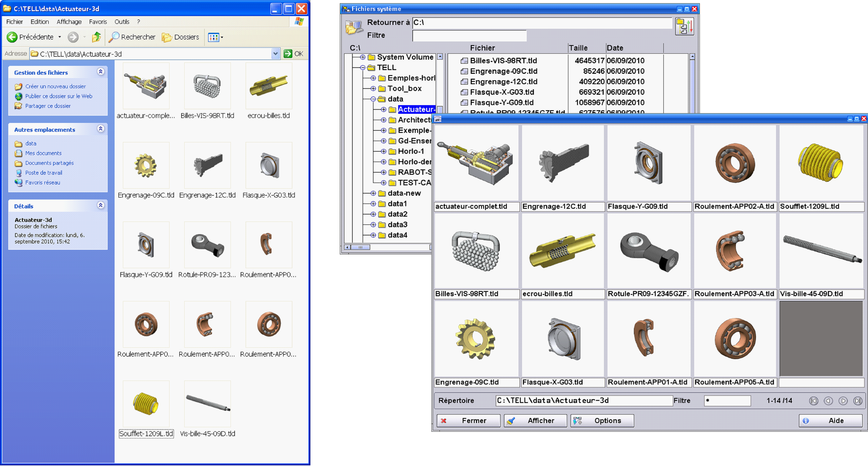Click the tree horizontal scrollbar thumb

coord(360,247)
